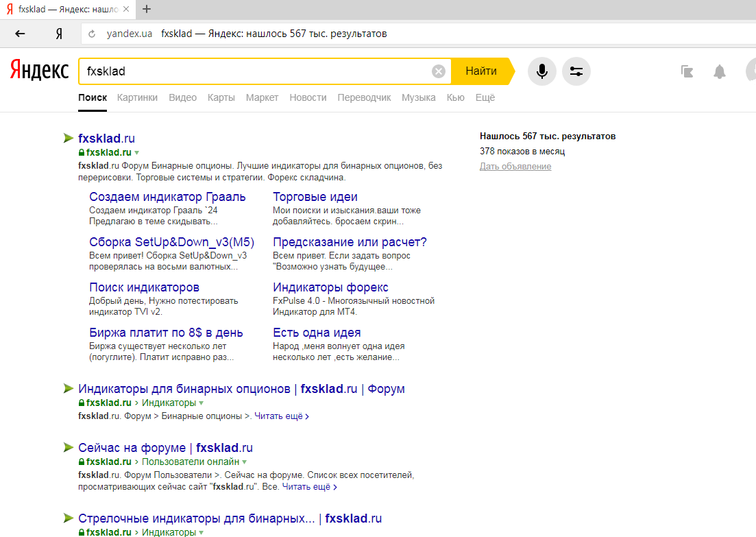Click the voice search microphone icon
Viewport: 756px width, 537px height.
pyautogui.click(x=542, y=71)
